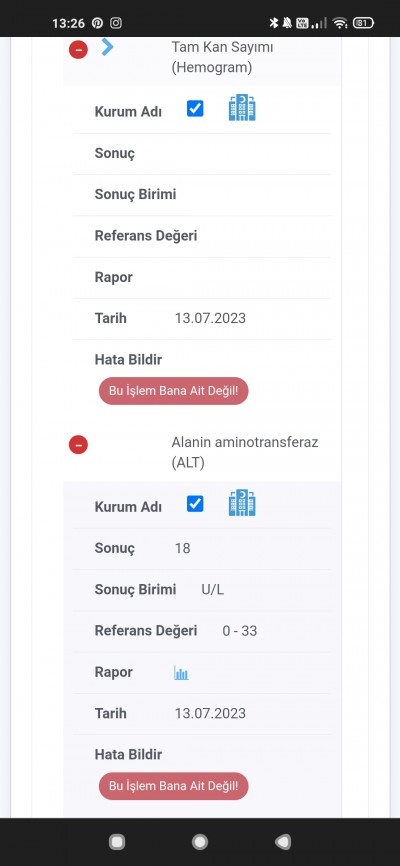Click the ALT result value 18
The image size is (400, 866).
click(182, 548)
